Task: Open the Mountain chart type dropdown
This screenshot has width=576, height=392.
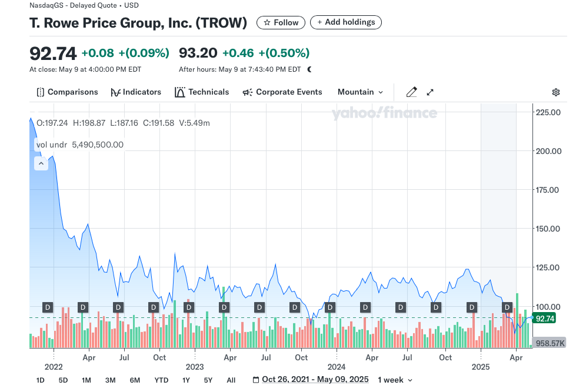Action: [360, 92]
